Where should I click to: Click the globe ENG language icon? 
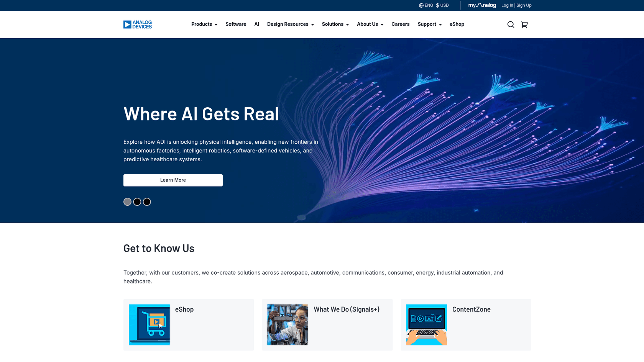[421, 5]
